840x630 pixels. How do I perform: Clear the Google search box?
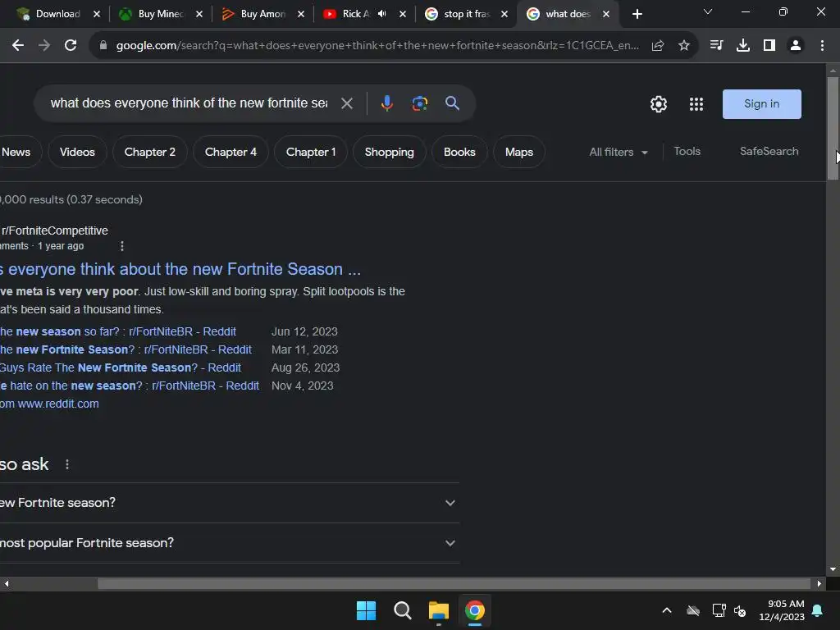(347, 103)
